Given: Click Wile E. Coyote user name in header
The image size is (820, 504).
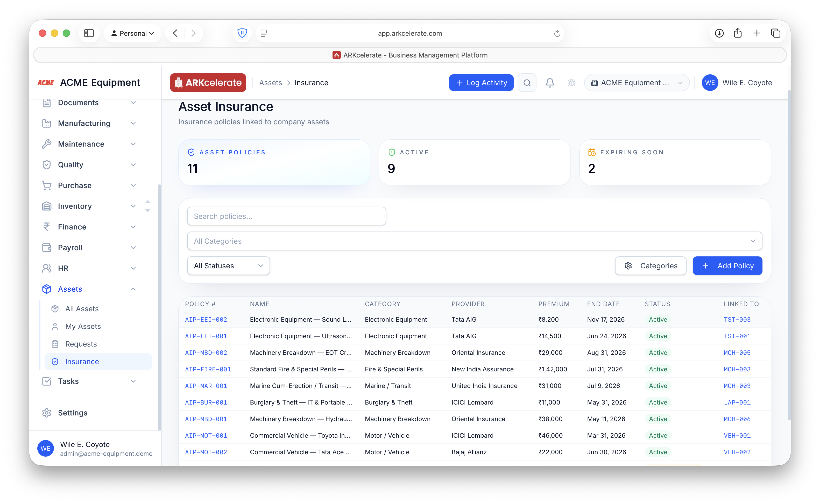Looking at the screenshot, I should (x=747, y=83).
